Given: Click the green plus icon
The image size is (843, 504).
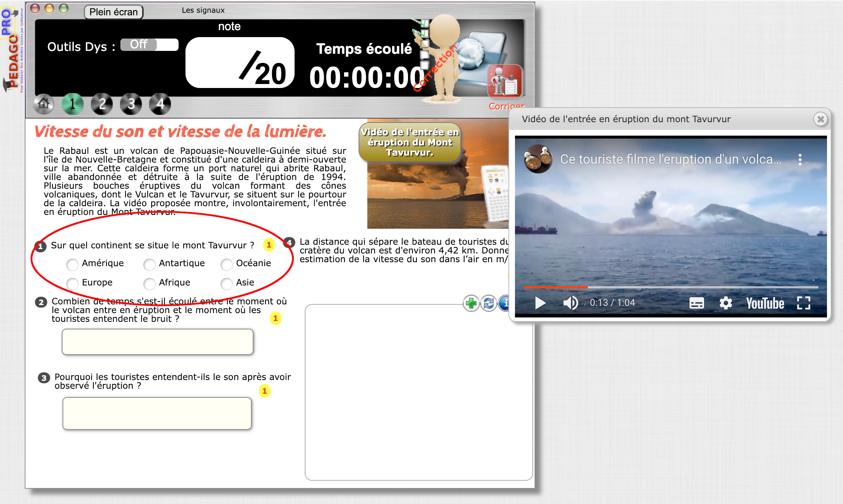Looking at the screenshot, I should 471,303.
